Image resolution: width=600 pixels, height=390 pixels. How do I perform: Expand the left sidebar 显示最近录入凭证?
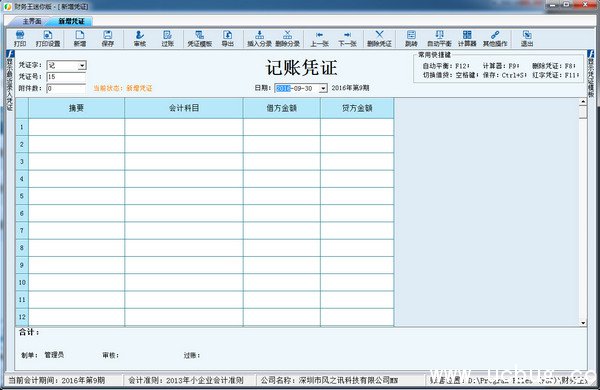tap(10, 81)
